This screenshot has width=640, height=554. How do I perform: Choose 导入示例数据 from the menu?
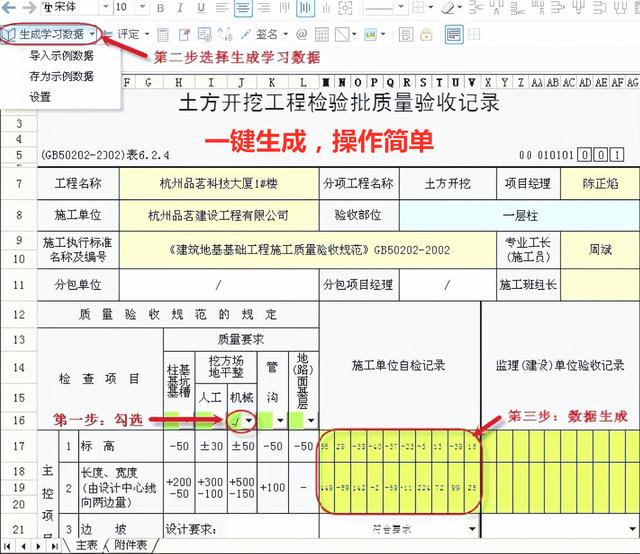pyautogui.click(x=62, y=56)
